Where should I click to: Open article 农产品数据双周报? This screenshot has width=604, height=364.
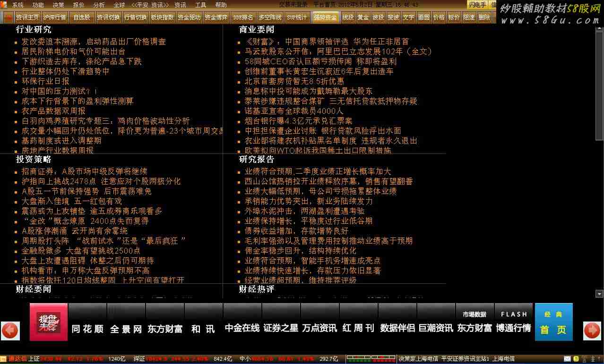(x=53, y=110)
